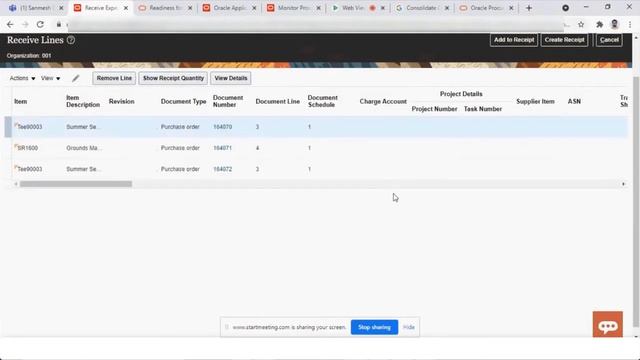Click the Task Number column header
Screen dimensions: 640x360
tap(482, 109)
